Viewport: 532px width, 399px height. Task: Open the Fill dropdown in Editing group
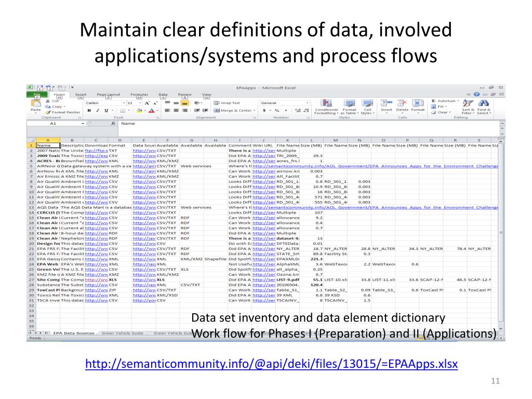tap(446, 107)
